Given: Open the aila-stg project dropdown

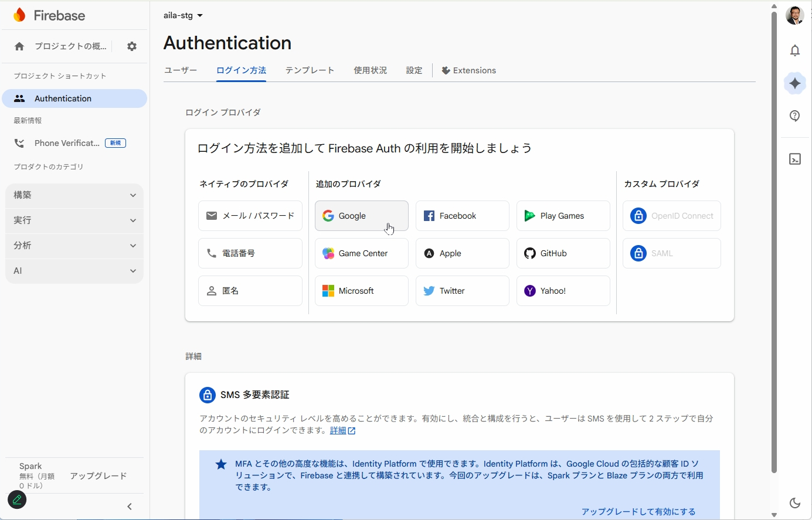Looking at the screenshot, I should click(182, 16).
